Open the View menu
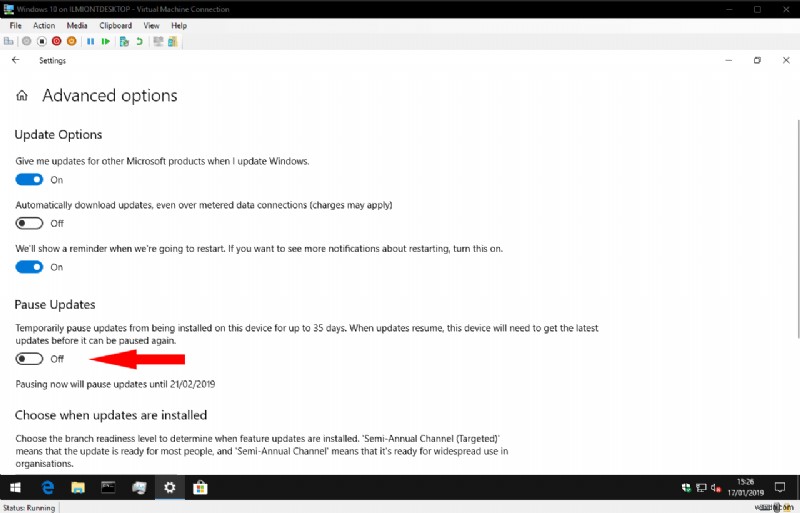This screenshot has height=513, width=800. (151, 26)
